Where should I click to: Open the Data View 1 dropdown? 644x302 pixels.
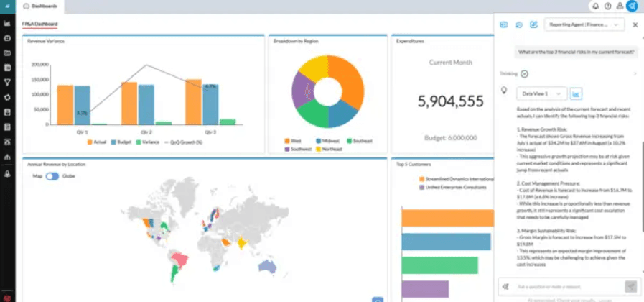pyautogui.click(x=542, y=93)
